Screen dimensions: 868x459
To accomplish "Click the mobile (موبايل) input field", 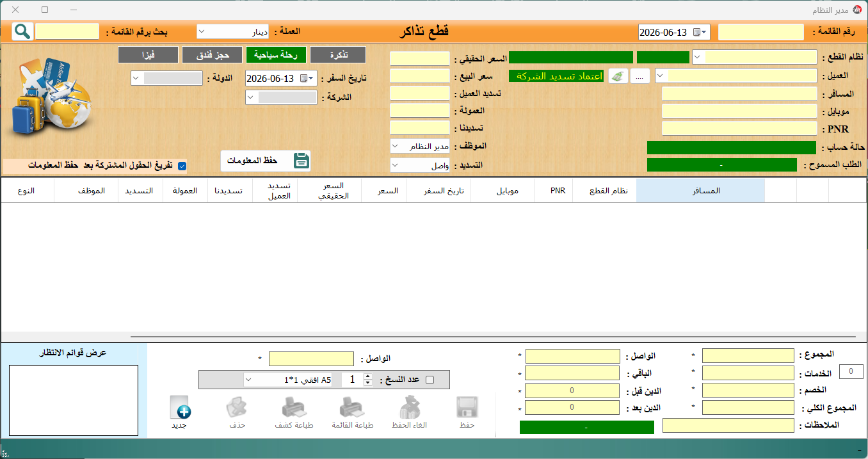I will 739,111.
